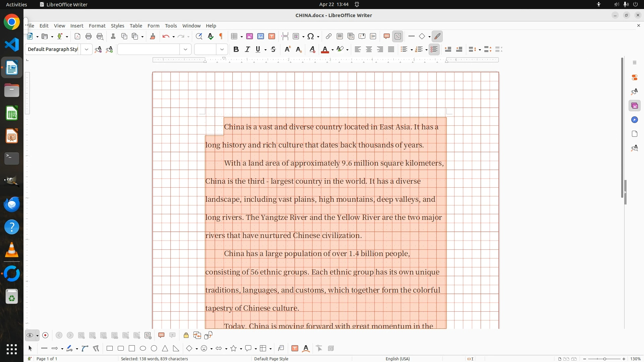Open the Special Character omega tool

click(311, 37)
